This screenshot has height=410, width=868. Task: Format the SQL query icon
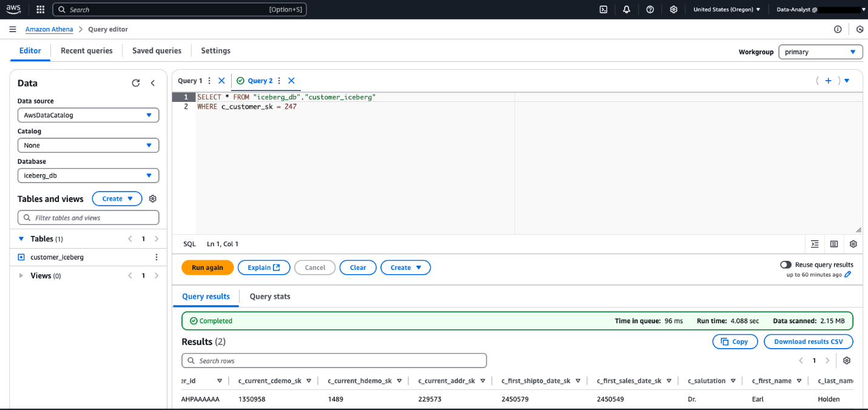[815, 244]
